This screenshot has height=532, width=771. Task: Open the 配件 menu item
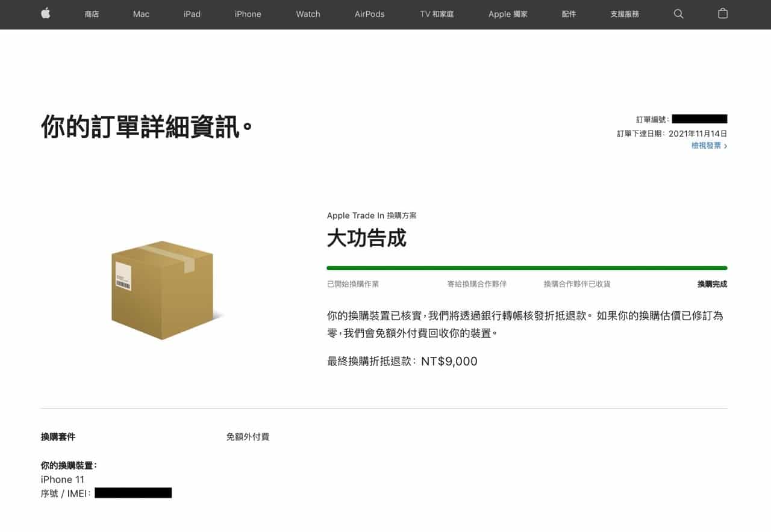[569, 14]
